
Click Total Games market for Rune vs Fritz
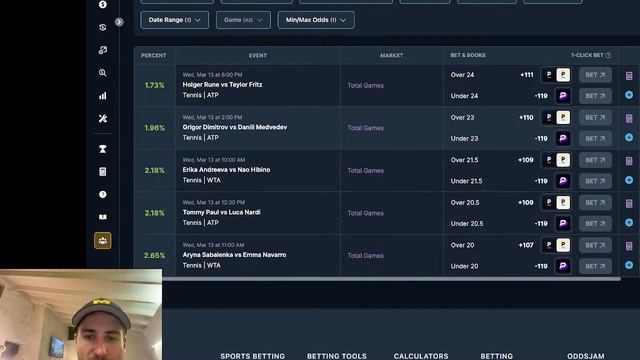pyautogui.click(x=366, y=85)
